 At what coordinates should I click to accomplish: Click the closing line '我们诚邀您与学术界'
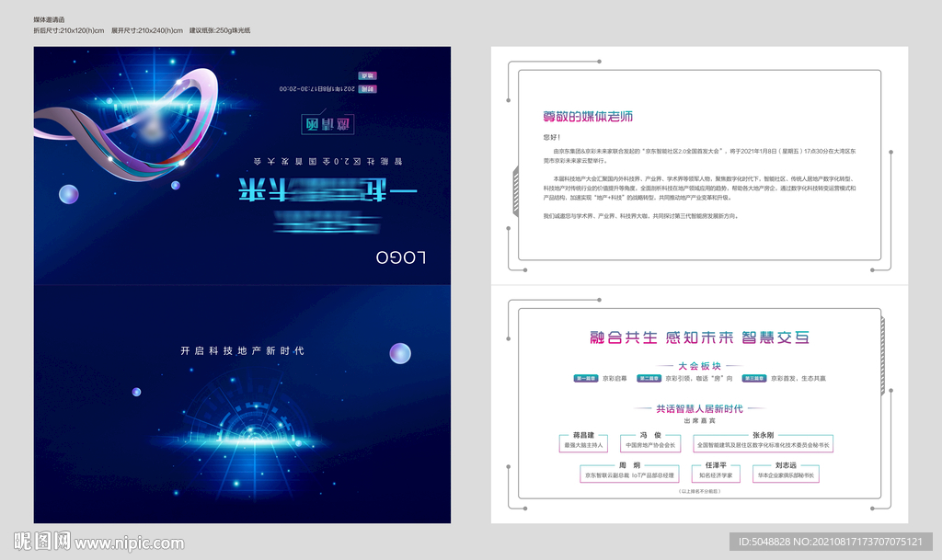[640, 216]
